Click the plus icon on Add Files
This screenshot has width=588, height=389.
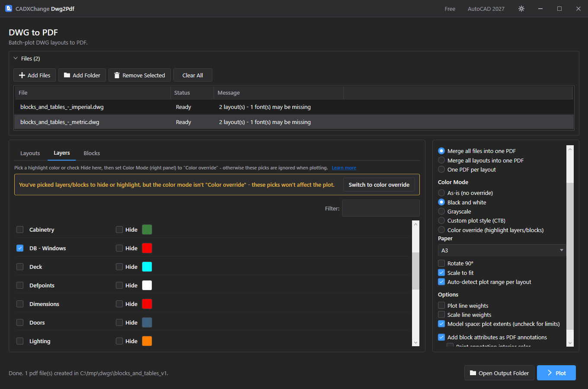[x=22, y=75]
